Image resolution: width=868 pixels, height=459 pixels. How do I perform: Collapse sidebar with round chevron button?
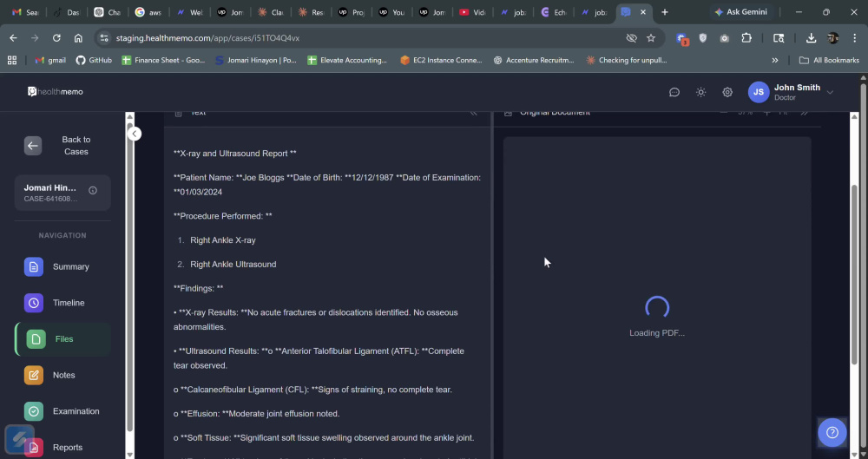pyautogui.click(x=134, y=134)
